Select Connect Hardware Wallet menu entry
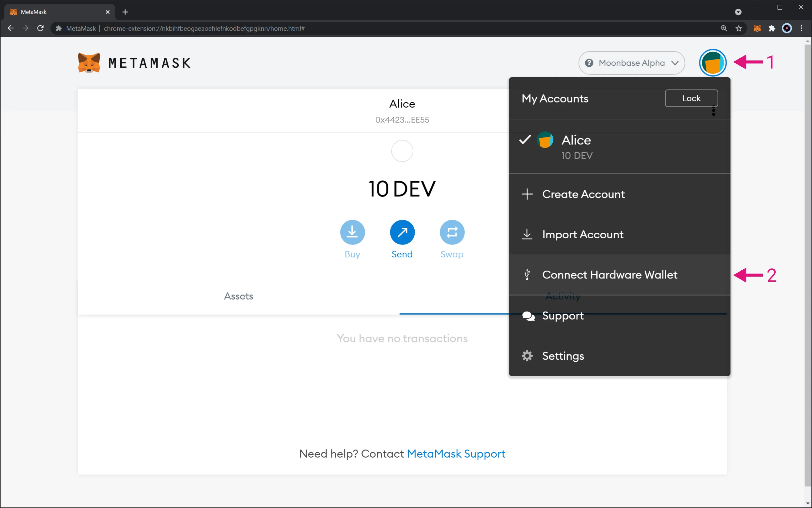 (609, 275)
